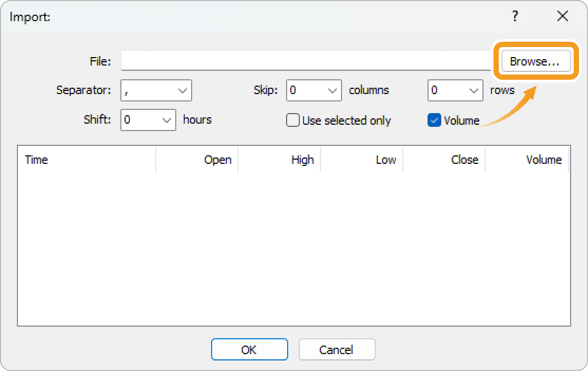Image resolution: width=588 pixels, height=371 pixels.
Task: Open the Skip columns dropdown
Action: coord(314,90)
